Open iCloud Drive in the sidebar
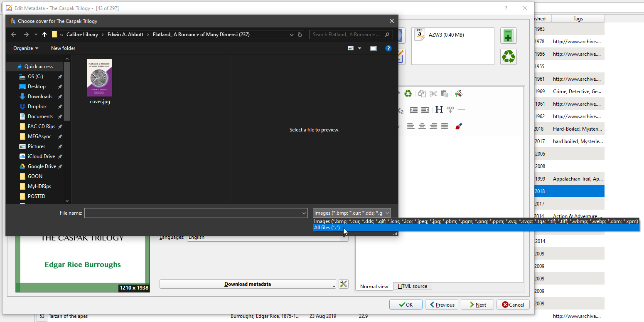Viewport: 644px width, 322px height. click(x=41, y=156)
